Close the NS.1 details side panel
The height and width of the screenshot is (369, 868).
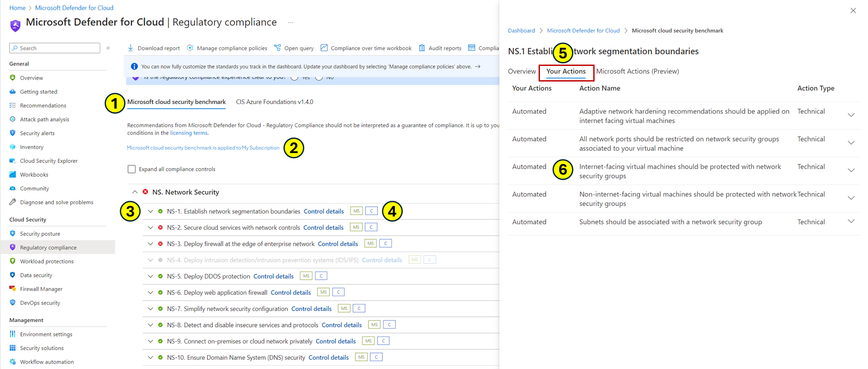tap(853, 11)
